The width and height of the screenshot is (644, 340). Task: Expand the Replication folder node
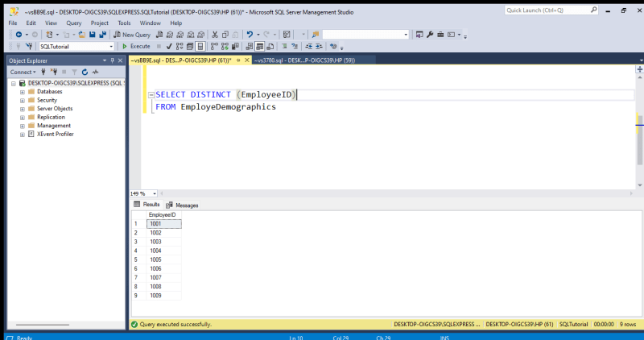(23, 118)
